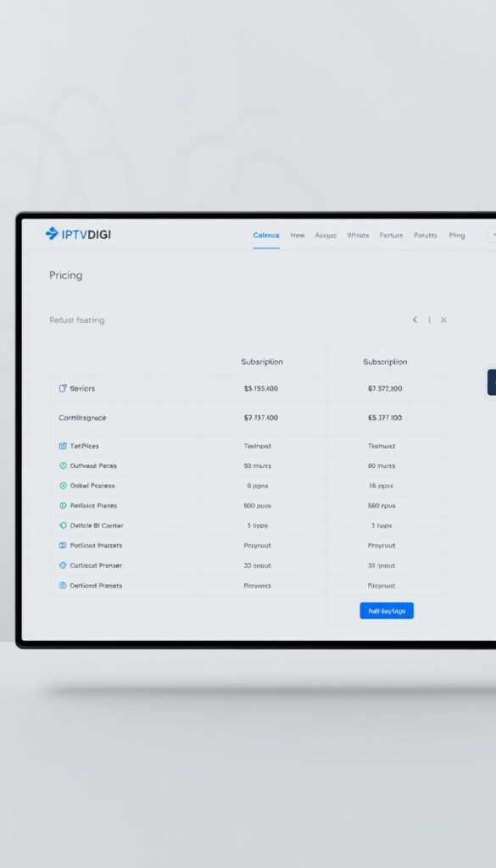Click the 6 pgns value in Oobel Pcetecs row
The height and width of the screenshot is (868, 496).
pyautogui.click(x=258, y=486)
